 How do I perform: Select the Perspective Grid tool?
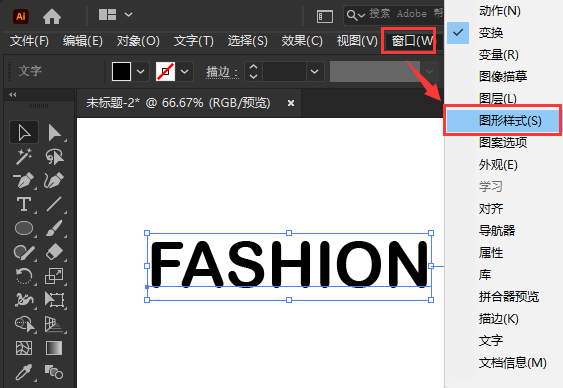coord(55,324)
